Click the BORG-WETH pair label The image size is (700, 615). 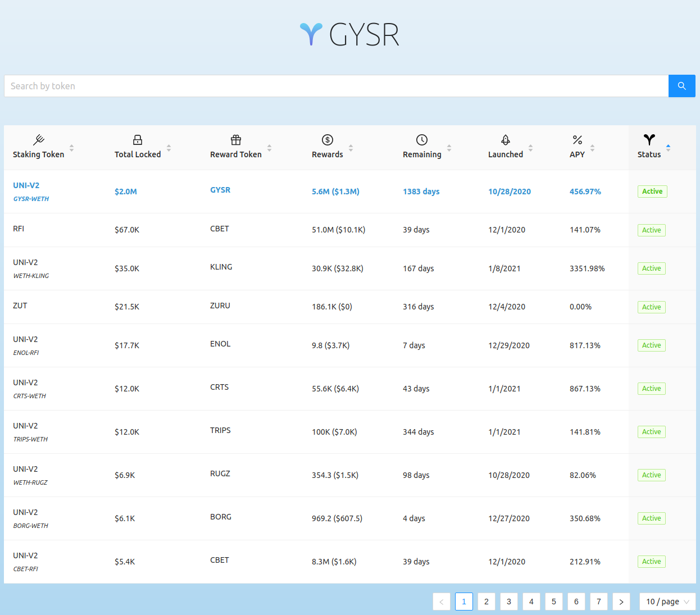click(30, 526)
